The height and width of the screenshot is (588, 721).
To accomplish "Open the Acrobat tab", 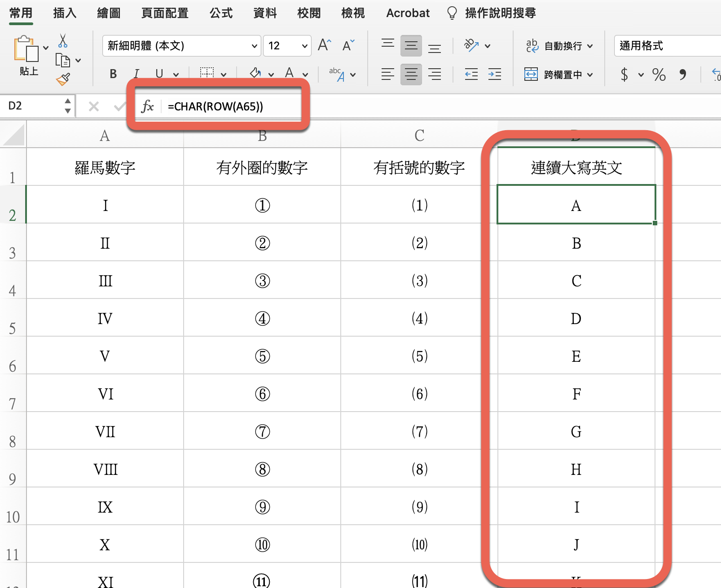I will coord(408,13).
